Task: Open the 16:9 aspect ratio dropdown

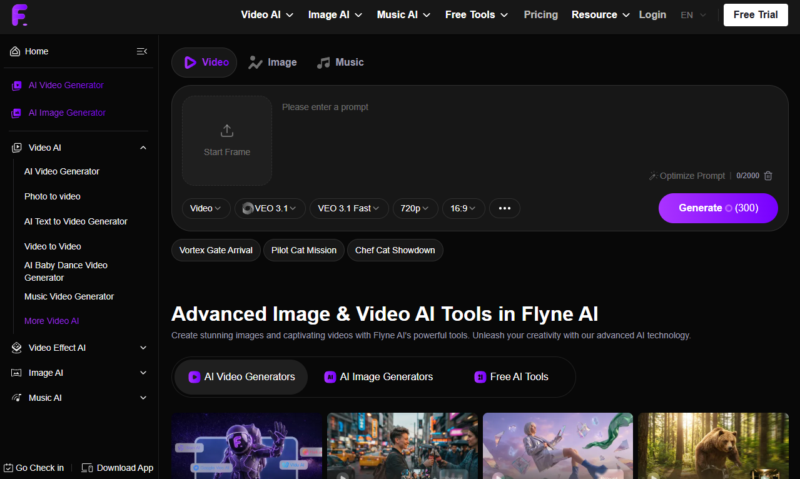Action: click(463, 208)
